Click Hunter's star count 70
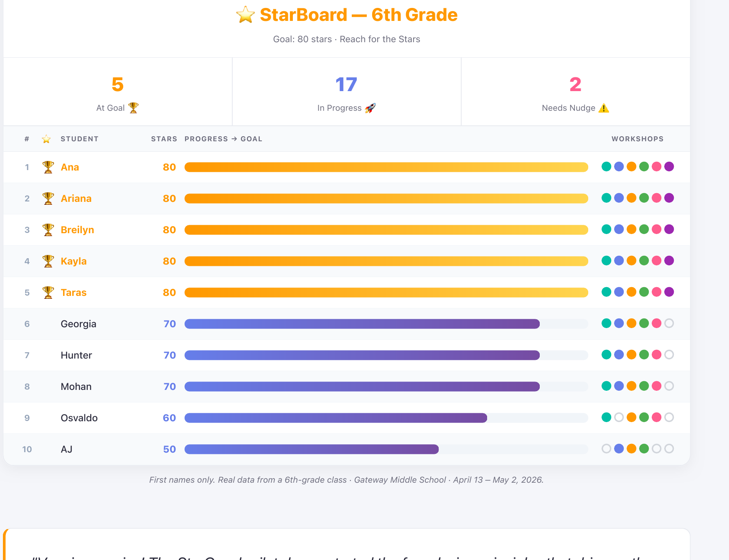Screen dimensions: 729x560 tap(170, 355)
